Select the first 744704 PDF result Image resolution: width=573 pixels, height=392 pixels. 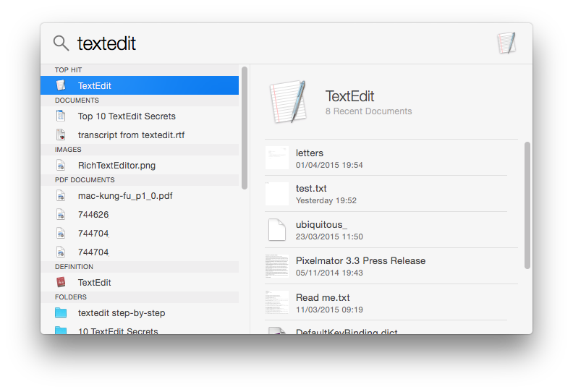(93, 234)
